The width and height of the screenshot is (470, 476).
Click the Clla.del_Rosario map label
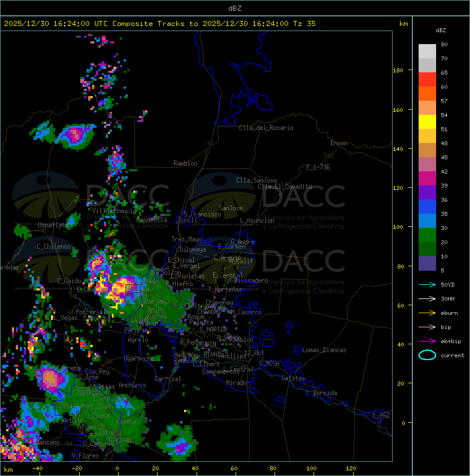(266, 128)
